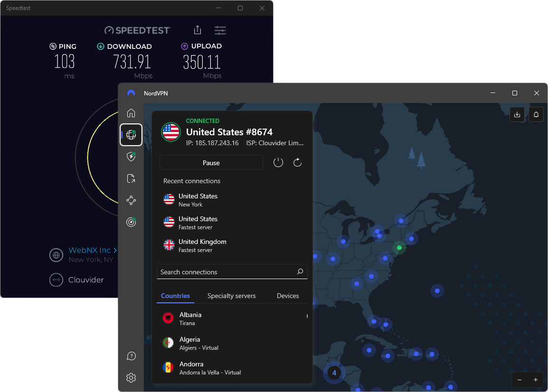This screenshot has height=392, width=548.
Task: Open Meshnet nodes icon in sidebar
Action: click(x=131, y=200)
